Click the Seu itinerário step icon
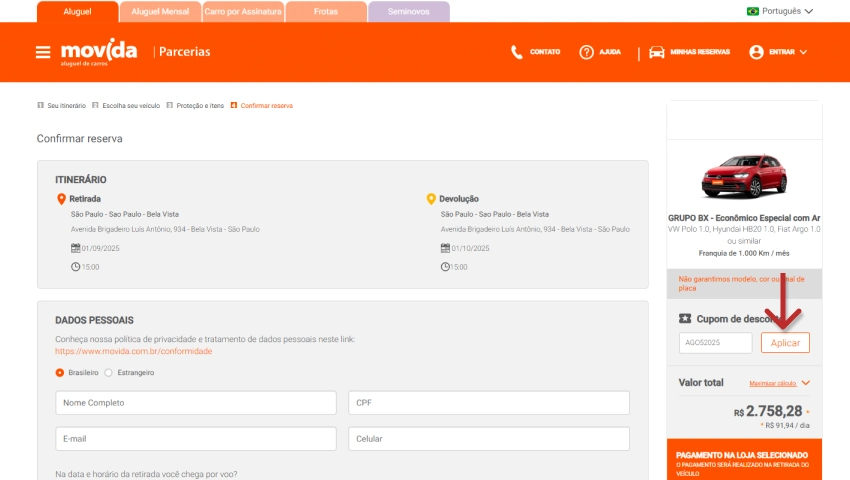 tap(40, 105)
